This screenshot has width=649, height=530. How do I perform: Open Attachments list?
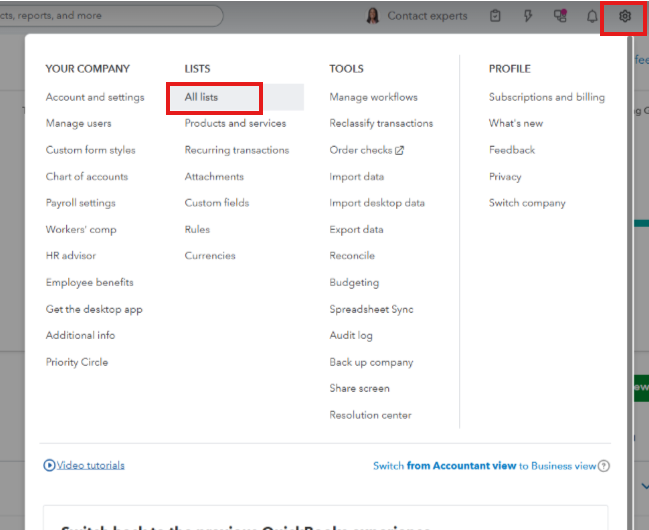[214, 176]
